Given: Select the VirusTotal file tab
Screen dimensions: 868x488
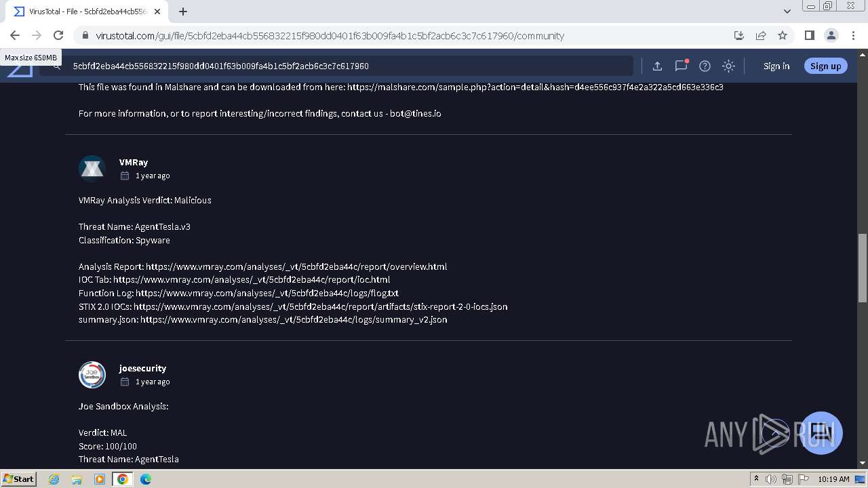Looking at the screenshot, I should [x=87, y=12].
